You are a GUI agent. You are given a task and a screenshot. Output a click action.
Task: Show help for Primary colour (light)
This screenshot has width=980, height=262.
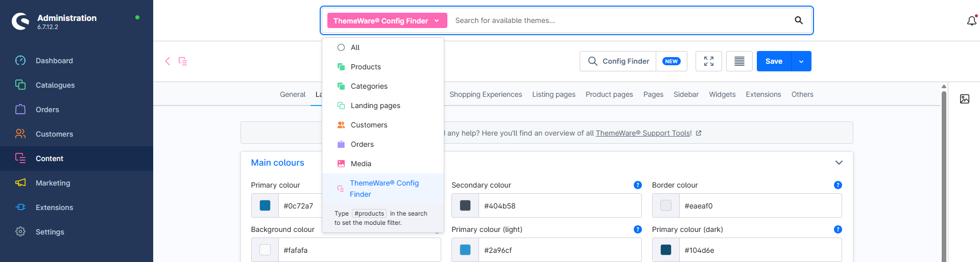(637, 229)
